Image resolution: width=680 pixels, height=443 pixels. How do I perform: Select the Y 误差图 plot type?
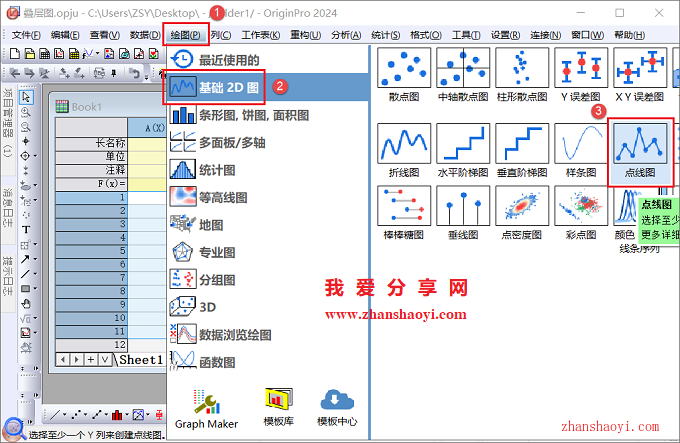click(581, 75)
